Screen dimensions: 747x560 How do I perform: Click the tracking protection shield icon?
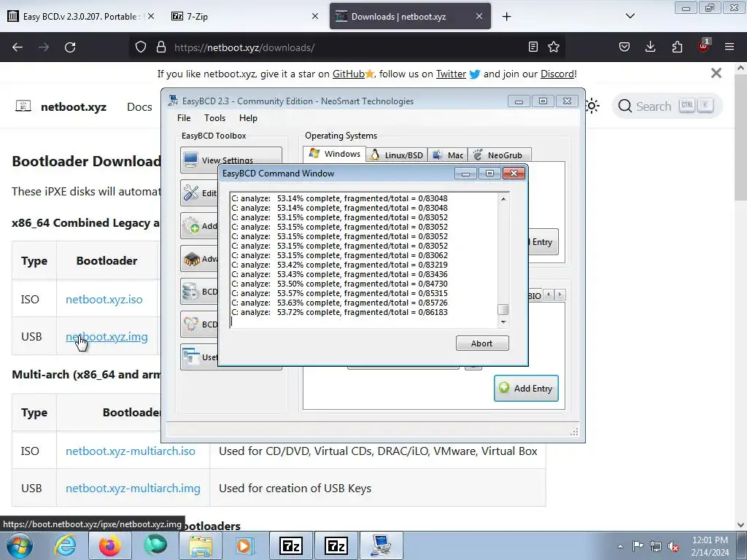pyautogui.click(x=141, y=47)
